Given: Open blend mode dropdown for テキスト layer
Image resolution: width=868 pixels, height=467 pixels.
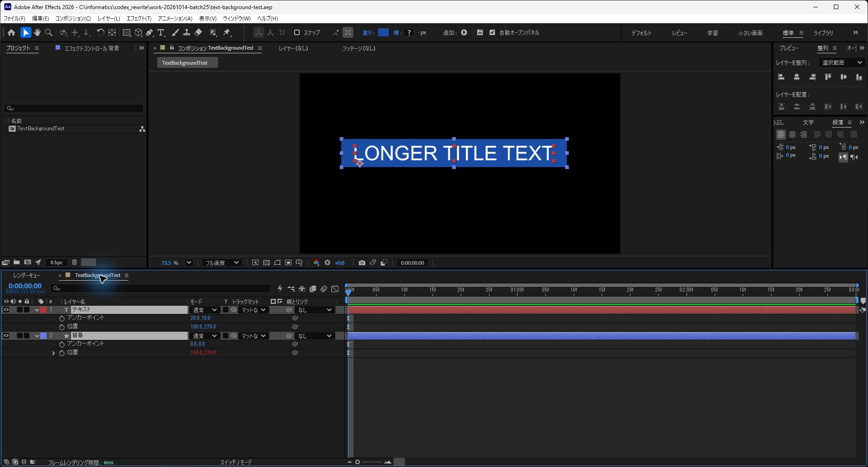Looking at the screenshot, I should [204, 310].
